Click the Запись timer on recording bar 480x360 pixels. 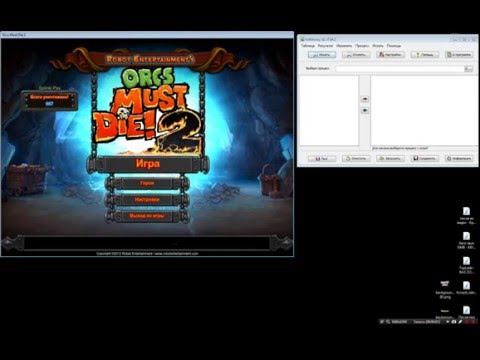tap(427, 322)
